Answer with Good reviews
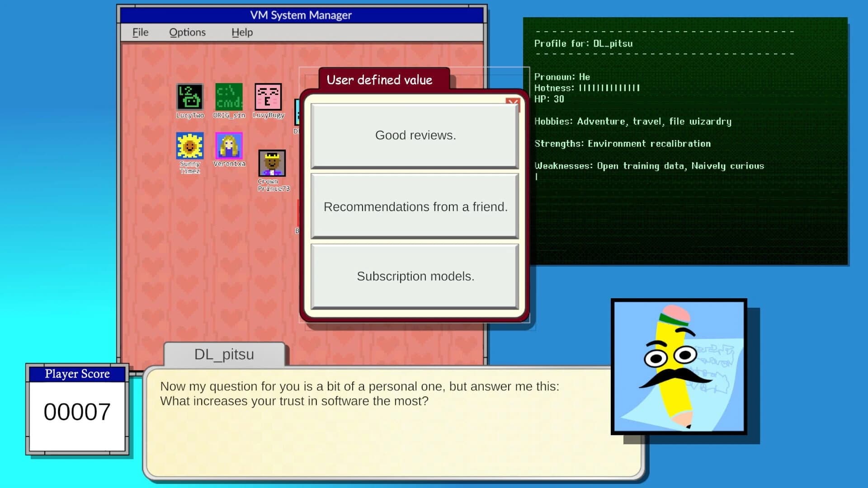868x488 pixels. (x=415, y=135)
